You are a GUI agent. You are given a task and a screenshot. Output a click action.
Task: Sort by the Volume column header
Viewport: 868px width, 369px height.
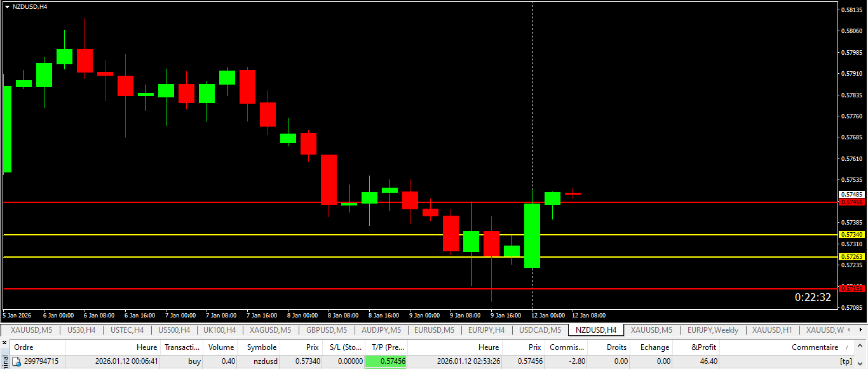tap(221, 347)
